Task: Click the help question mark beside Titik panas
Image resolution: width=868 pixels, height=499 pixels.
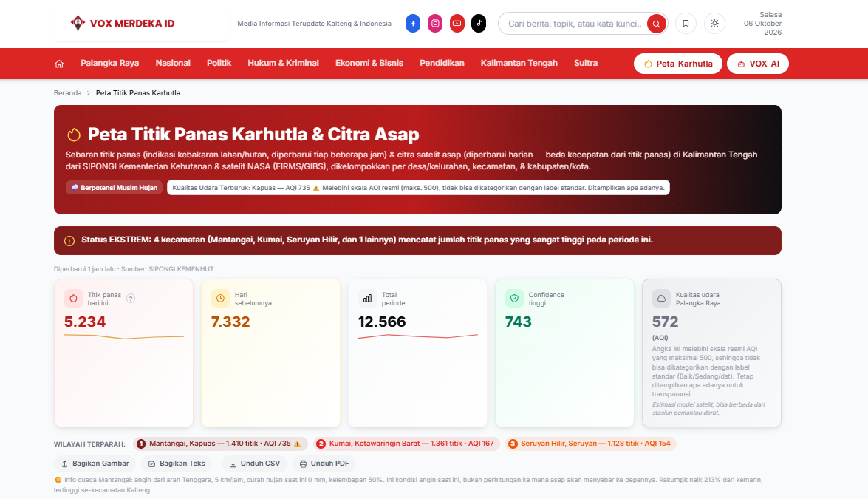Action: click(x=131, y=299)
